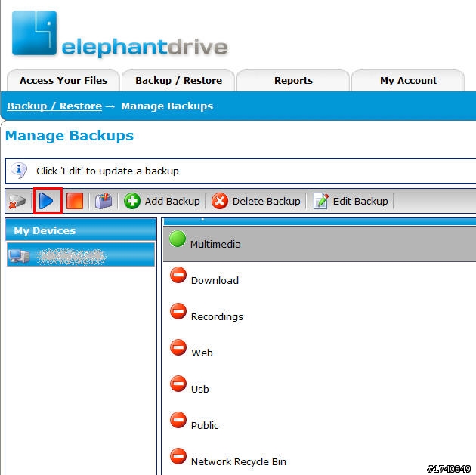Click the red status icon beside Public

coord(178,420)
